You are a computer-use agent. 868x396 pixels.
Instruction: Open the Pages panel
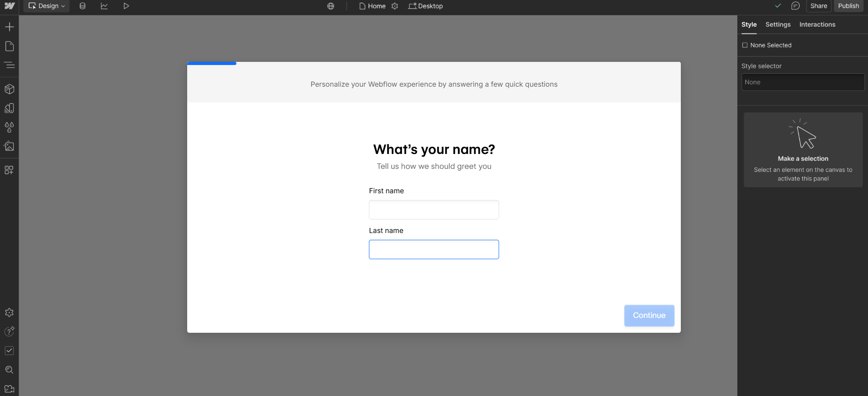click(9, 46)
